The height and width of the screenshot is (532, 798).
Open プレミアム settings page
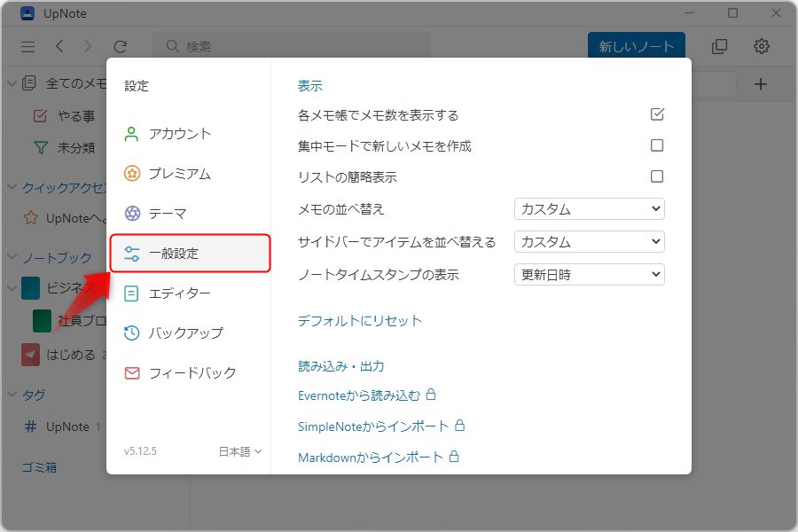coord(190,174)
